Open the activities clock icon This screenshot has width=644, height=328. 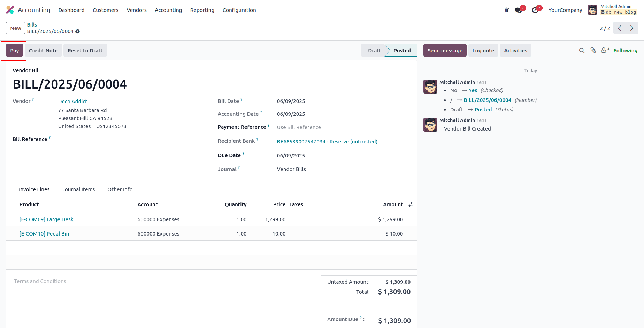[x=535, y=10]
